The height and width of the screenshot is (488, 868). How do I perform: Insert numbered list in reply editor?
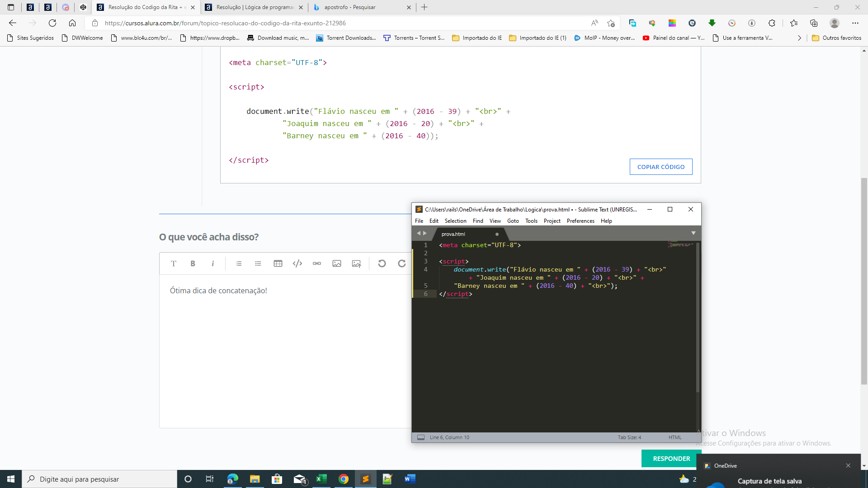(239, 263)
